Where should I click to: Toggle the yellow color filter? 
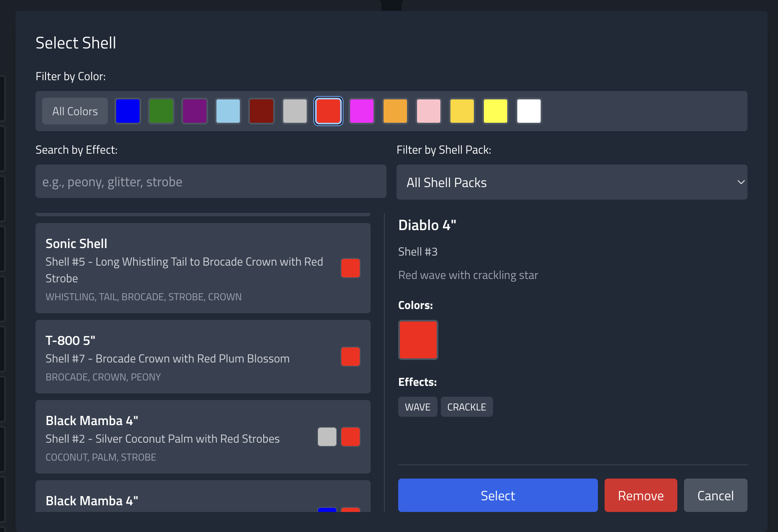pyautogui.click(x=496, y=111)
